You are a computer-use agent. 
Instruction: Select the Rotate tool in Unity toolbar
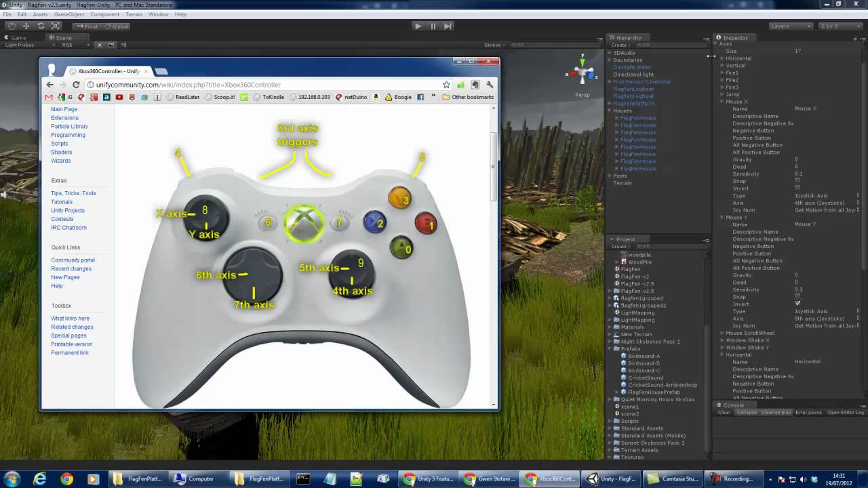(41, 26)
